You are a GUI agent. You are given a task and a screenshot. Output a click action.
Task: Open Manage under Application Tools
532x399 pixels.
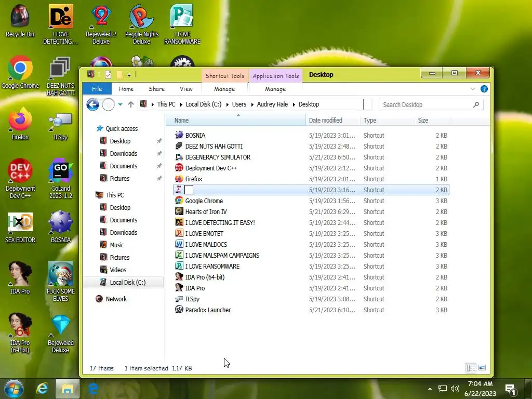pos(275,89)
